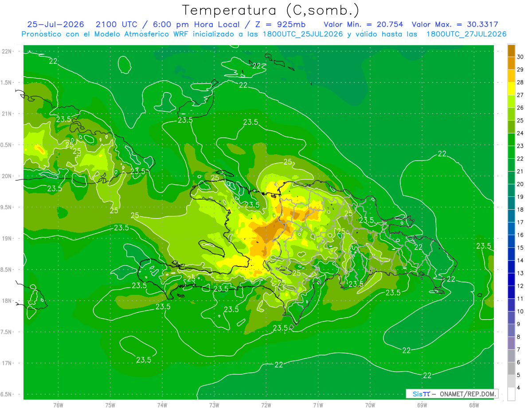The height and width of the screenshot is (411, 532).
Task: Pick the dark orange swatch above 30
Action: [511, 51]
